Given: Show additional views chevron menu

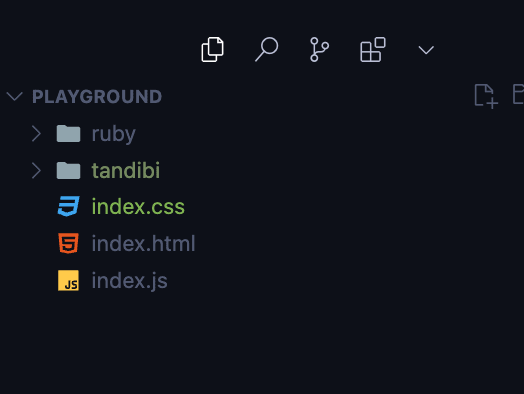Looking at the screenshot, I should (x=426, y=50).
